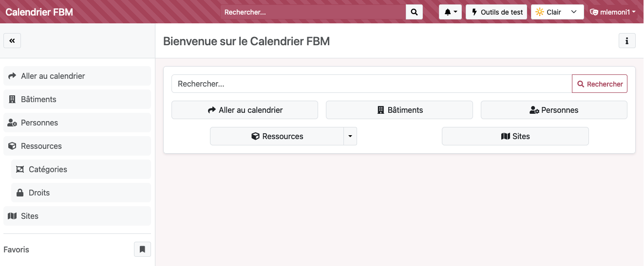644x266 pixels.
Task: Click the red Rechercher search button
Action: click(x=600, y=84)
